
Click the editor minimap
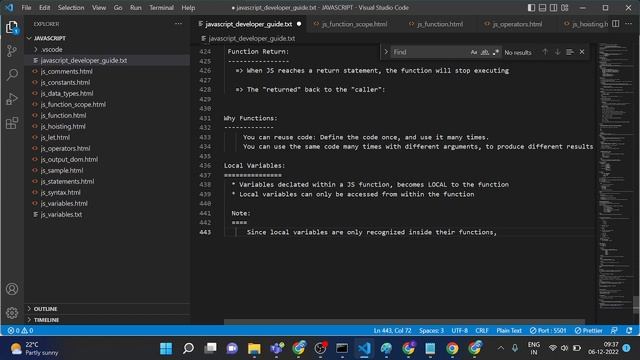[x=616, y=176]
